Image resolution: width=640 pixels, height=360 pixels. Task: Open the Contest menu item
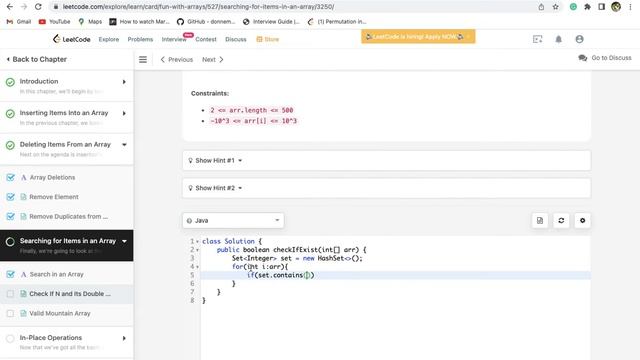click(206, 39)
